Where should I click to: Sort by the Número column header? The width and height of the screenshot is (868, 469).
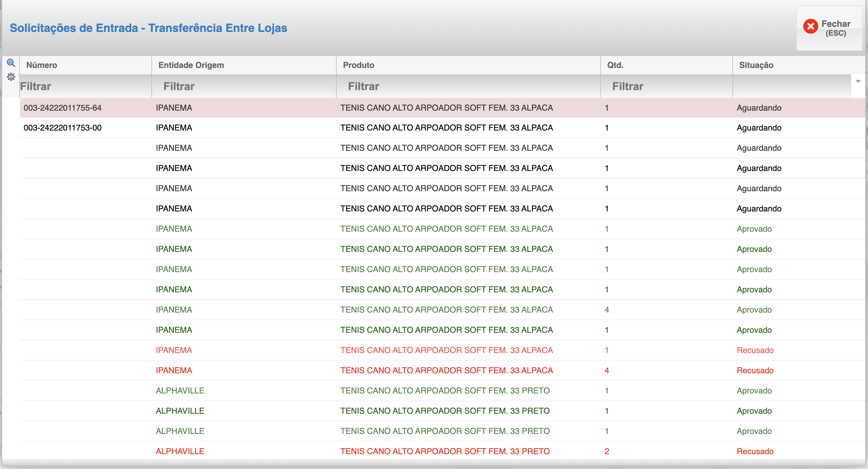click(x=41, y=65)
